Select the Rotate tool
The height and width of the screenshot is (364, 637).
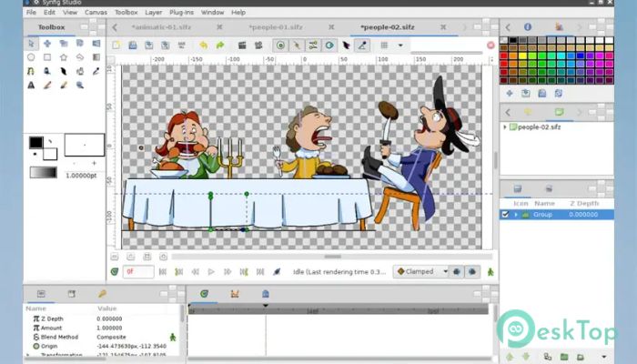coord(80,43)
